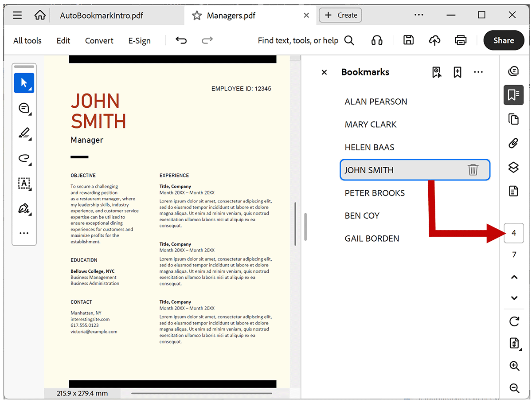Click the Create button
This screenshot has height=403, width=532.
340,15
